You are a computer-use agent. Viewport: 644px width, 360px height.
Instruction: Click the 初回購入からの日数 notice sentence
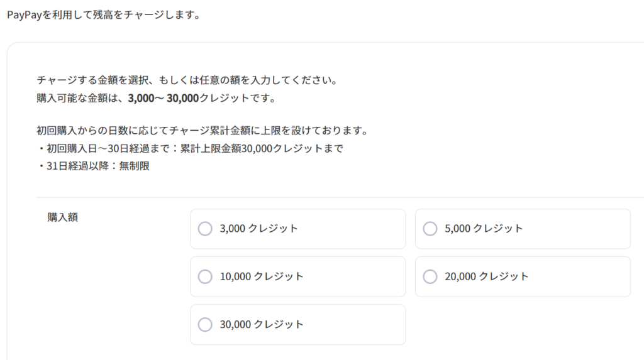coord(201,131)
